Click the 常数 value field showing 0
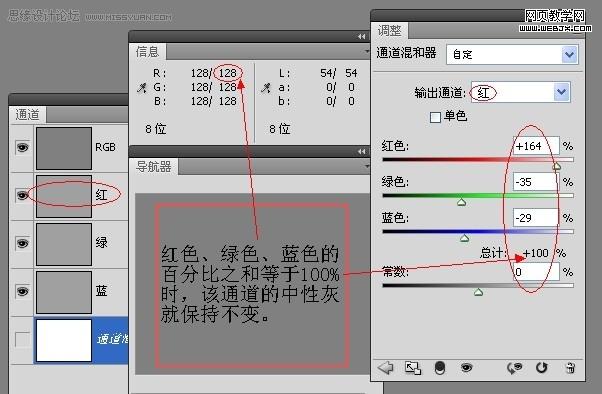Image resolution: width=602 pixels, height=394 pixels. 536,272
